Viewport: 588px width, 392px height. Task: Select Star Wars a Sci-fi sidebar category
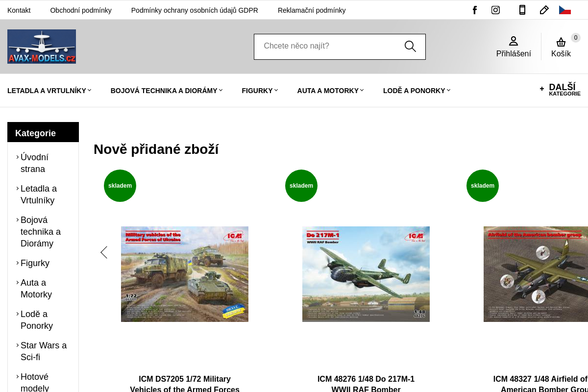43,351
